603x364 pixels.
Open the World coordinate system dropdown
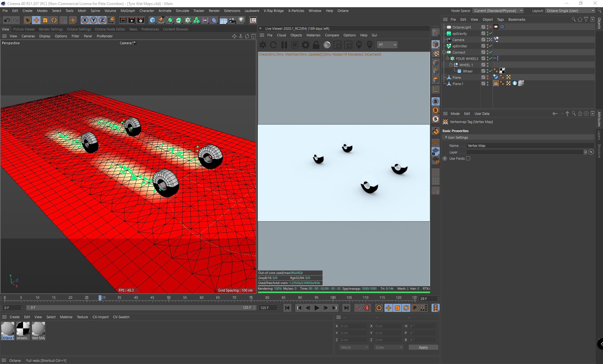point(354,347)
